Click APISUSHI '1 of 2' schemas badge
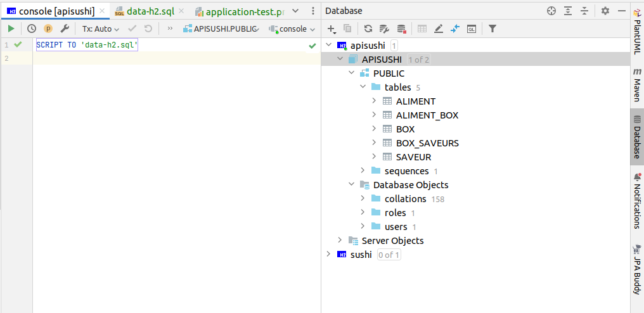Image resolution: width=644 pixels, height=313 pixels. click(x=418, y=60)
